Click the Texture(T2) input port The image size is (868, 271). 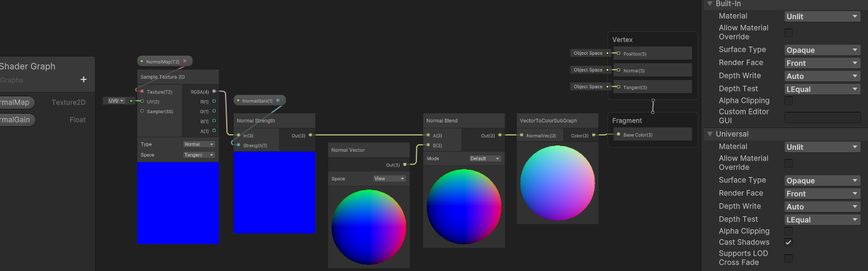pyautogui.click(x=142, y=91)
